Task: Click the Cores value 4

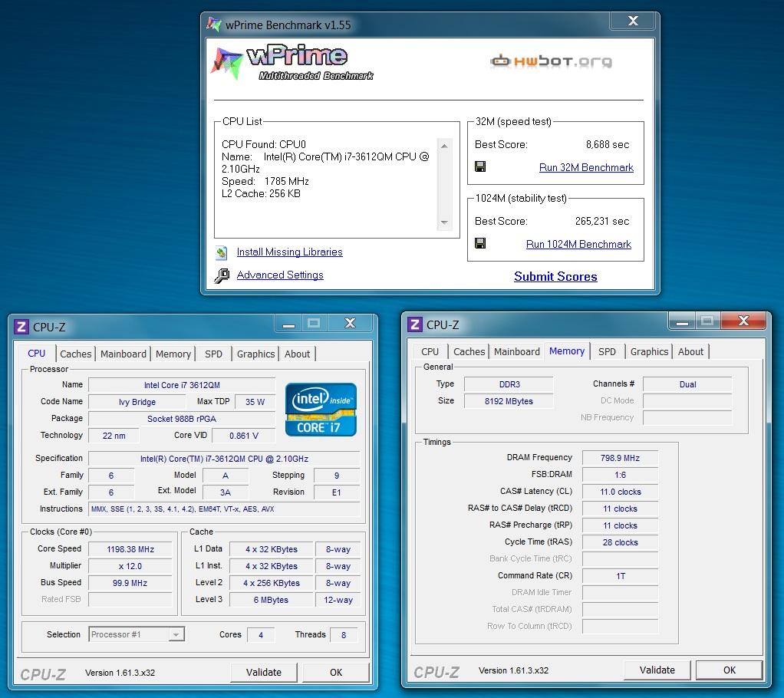Action: [x=261, y=635]
